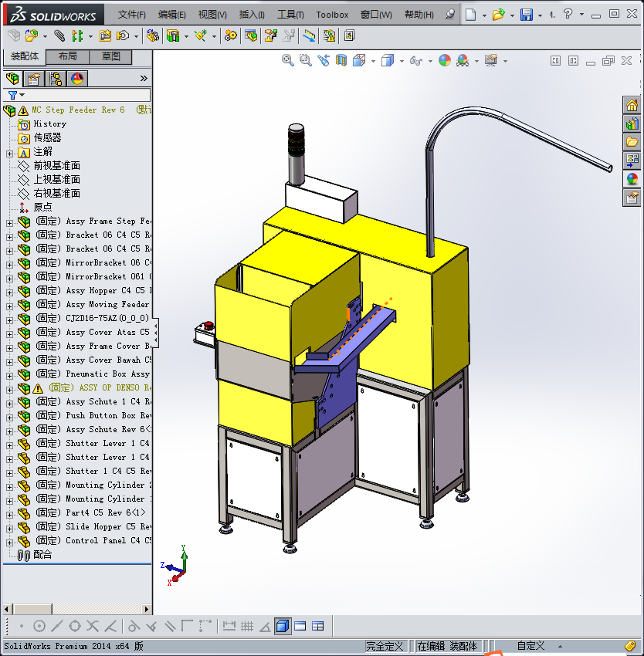Switch to the 布局 tab

coord(68,57)
